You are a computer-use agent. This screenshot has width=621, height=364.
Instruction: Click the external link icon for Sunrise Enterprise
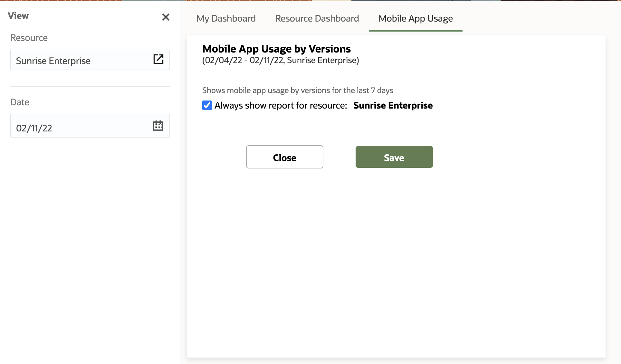point(158,60)
